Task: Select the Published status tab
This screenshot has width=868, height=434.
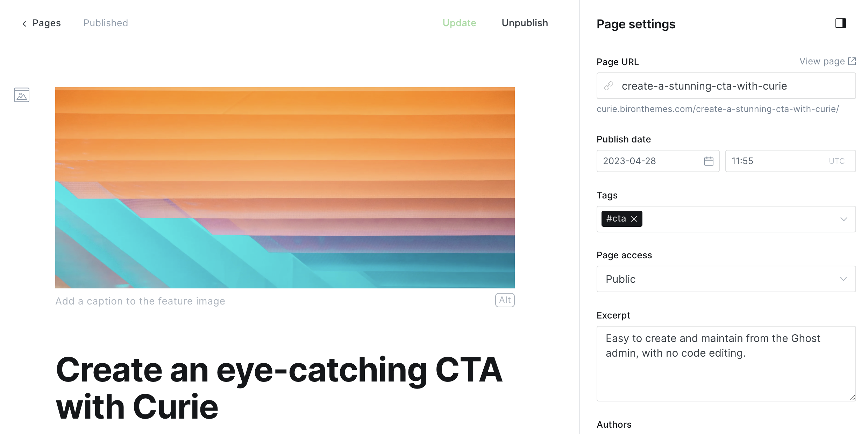Action: 105,23
